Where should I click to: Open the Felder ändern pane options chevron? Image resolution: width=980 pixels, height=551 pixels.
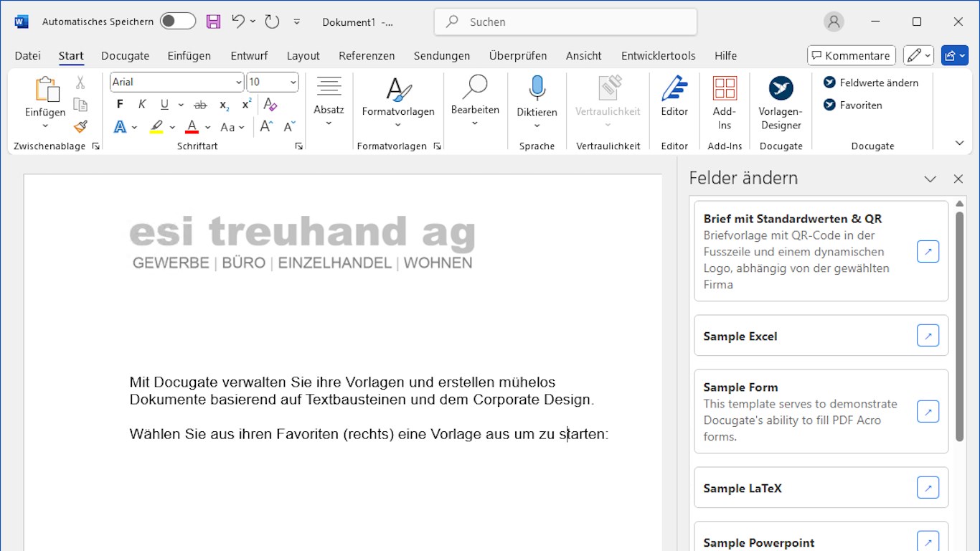click(x=930, y=179)
